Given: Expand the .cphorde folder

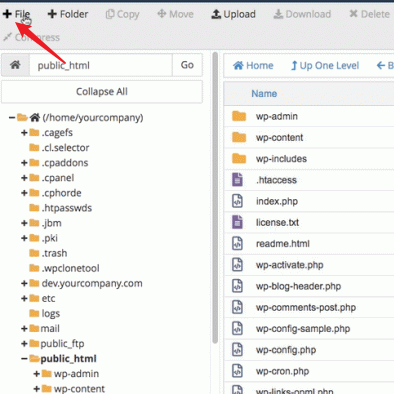Looking at the screenshot, I should coord(24,193).
